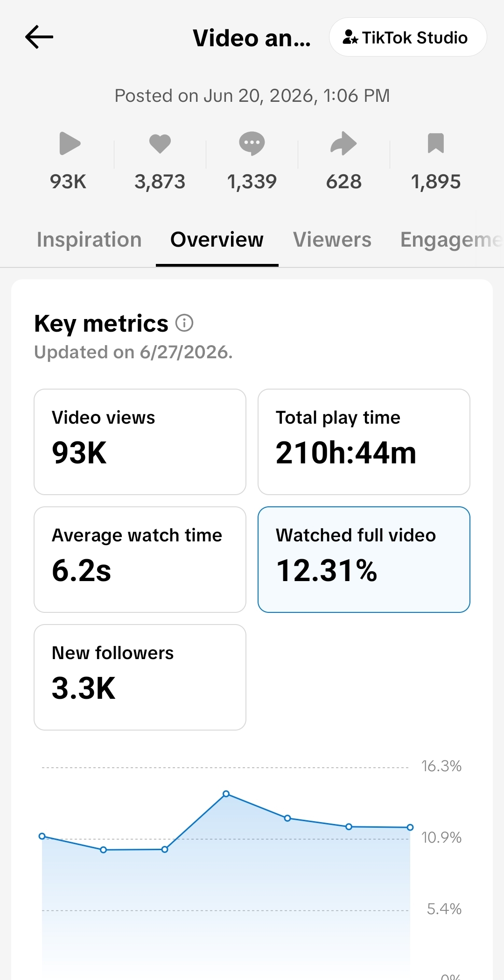Screen dimensions: 504x980
Task: Switch to the Viewers tab
Action: pyautogui.click(x=332, y=240)
